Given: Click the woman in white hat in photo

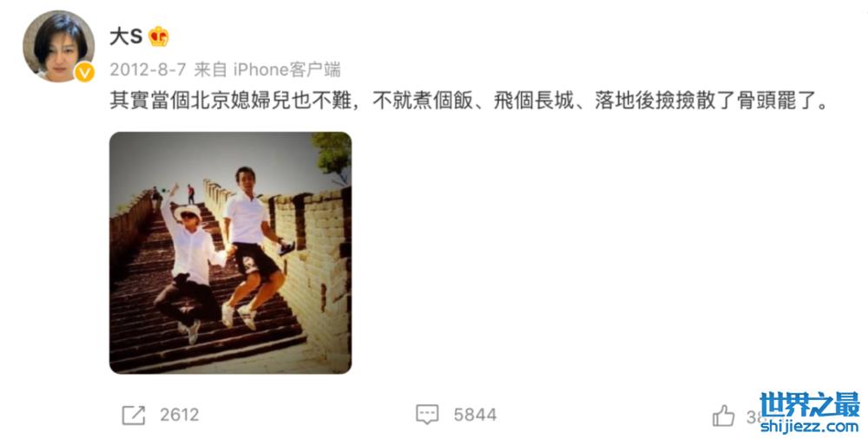Looking at the screenshot, I should click(191, 265).
